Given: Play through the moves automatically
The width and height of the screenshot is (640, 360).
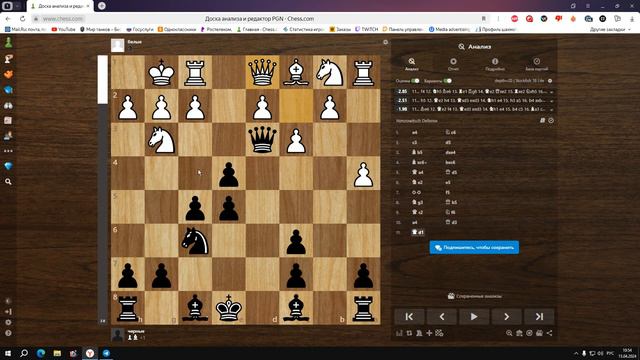Looking at the screenshot, I should pyautogui.click(x=474, y=316).
